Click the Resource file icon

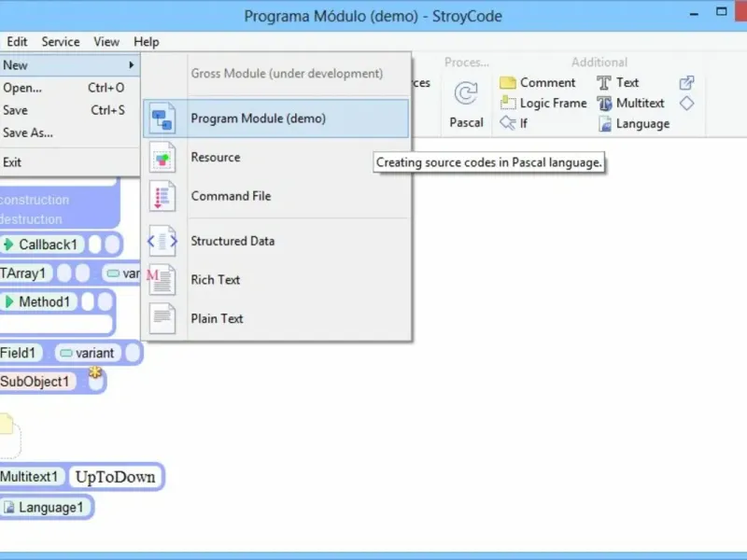tap(162, 157)
